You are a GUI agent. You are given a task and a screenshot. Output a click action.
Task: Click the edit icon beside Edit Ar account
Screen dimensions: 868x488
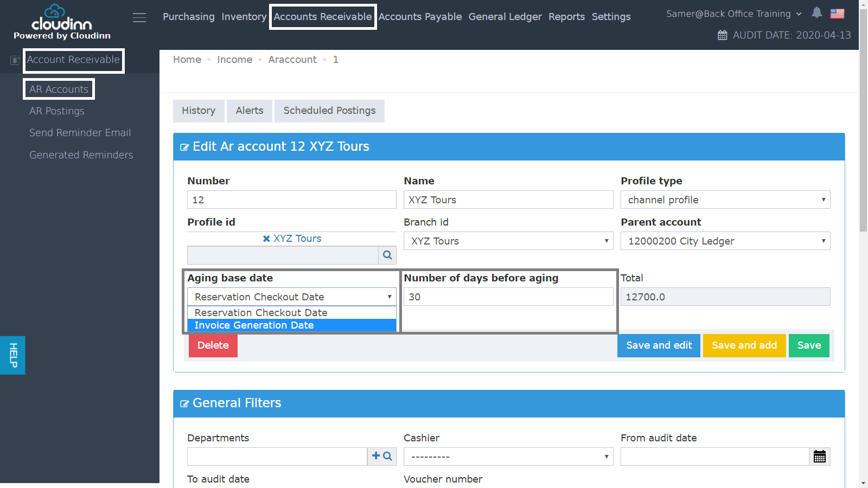[x=184, y=147]
